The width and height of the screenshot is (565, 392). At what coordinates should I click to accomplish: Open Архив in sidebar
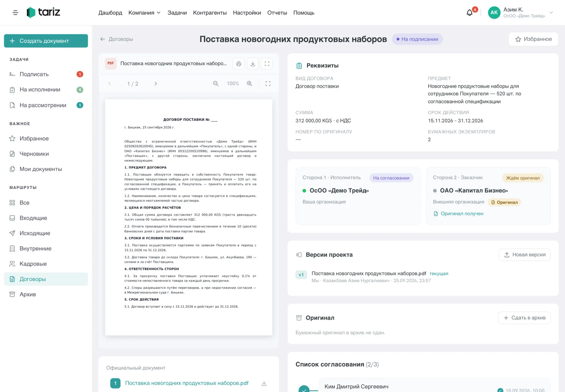pyautogui.click(x=46, y=294)
